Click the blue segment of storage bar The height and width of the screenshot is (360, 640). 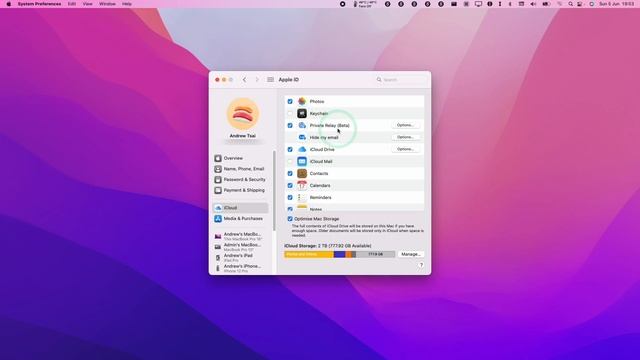(x=340, y=254)
